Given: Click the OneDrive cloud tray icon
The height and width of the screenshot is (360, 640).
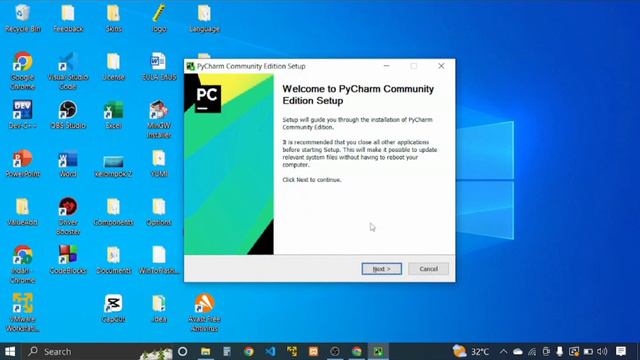Looking at the screenshot, I should [518, 351].
